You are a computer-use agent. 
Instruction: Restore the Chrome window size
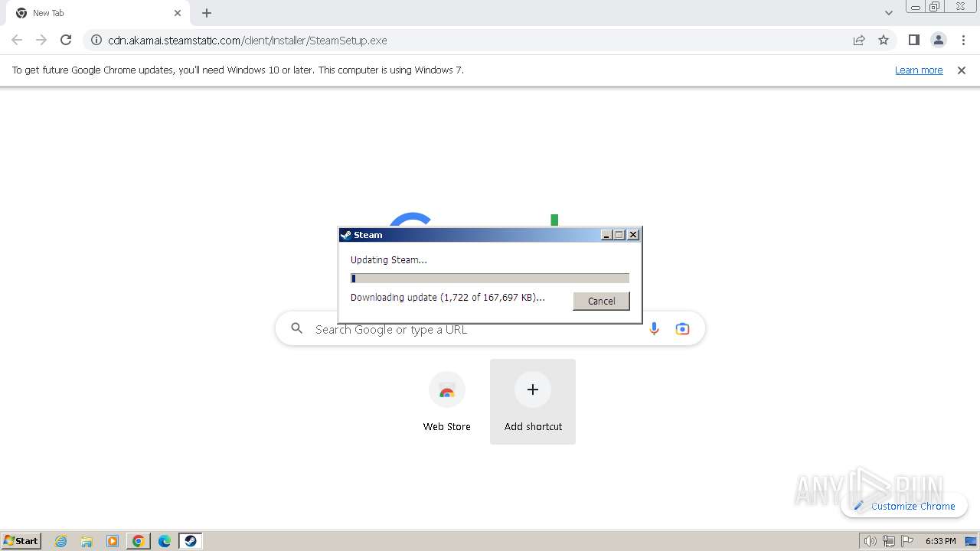pyautogui.click(x=935, y=6)
